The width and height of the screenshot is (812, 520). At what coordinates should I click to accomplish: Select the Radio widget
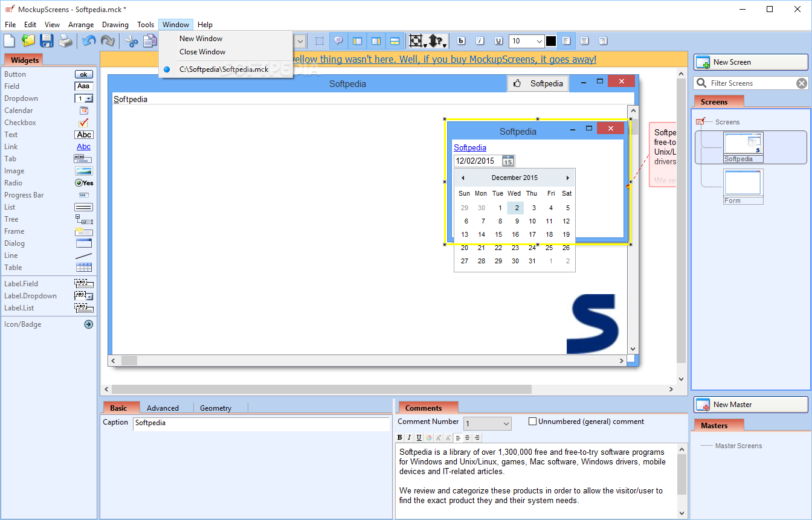[x=48, y=183]
